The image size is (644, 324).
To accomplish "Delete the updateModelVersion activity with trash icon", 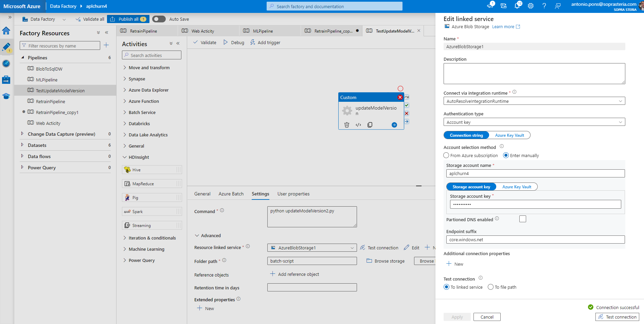I will 346,125.
